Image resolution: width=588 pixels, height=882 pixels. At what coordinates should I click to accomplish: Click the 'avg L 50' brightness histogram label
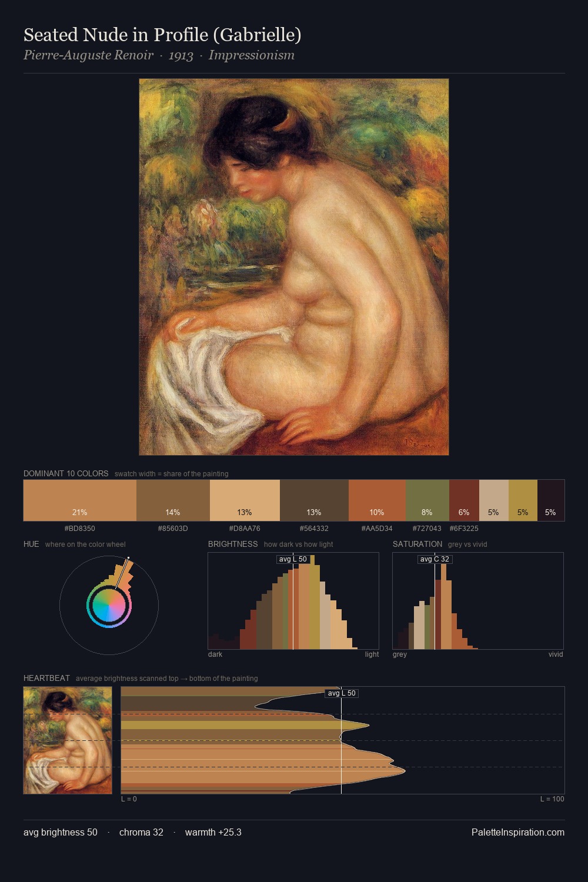(293, 559)
